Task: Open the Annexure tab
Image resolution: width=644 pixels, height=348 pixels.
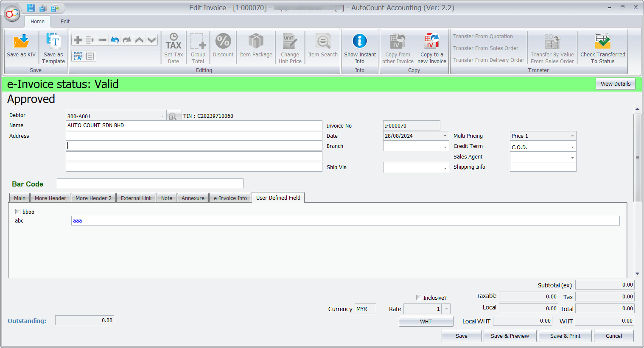Action: 193,198
